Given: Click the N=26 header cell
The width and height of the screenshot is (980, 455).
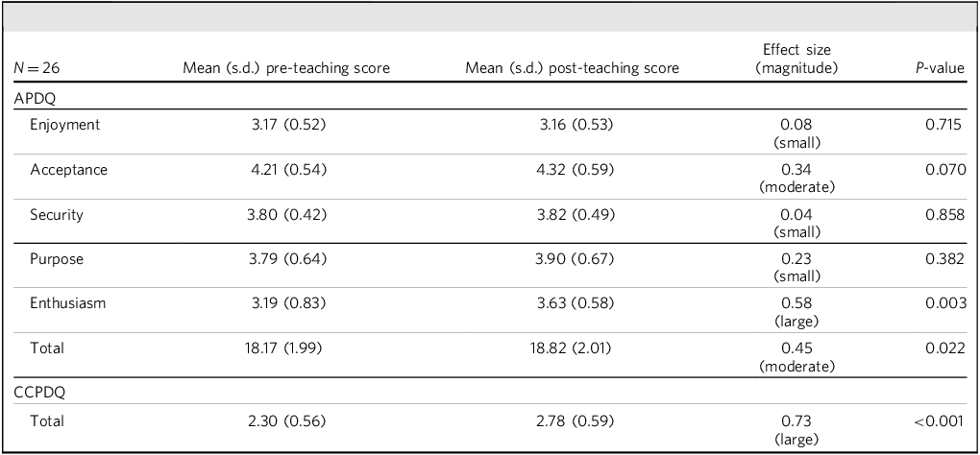Looking at the screenshot, I should tap(36, 68).
